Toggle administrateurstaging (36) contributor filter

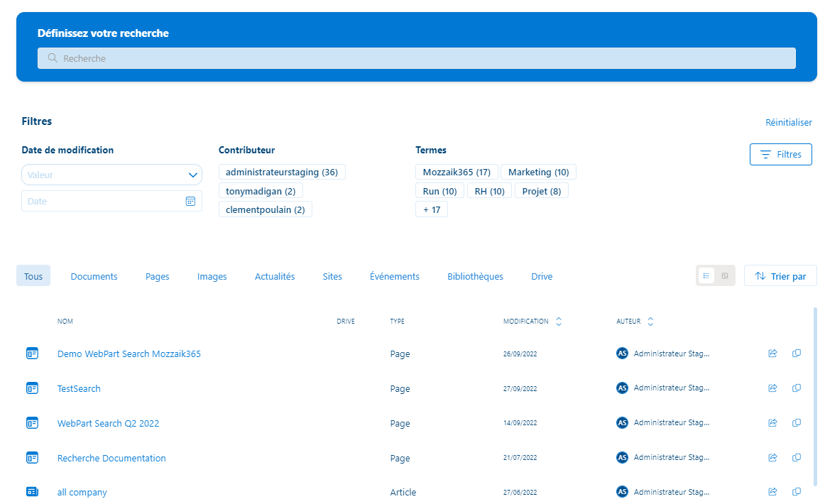pos(281,172)
